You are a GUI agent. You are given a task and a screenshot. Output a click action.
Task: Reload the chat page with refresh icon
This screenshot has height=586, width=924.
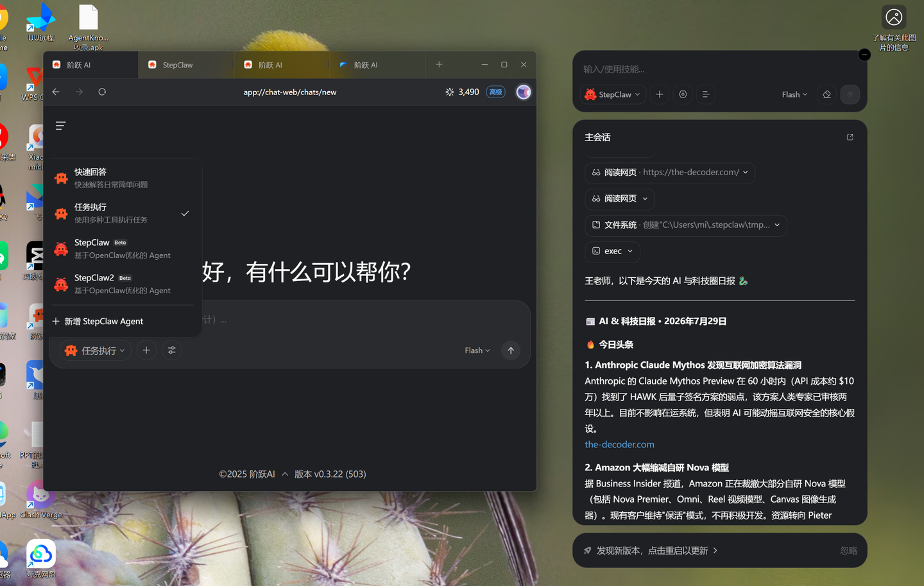click(102, 92)
